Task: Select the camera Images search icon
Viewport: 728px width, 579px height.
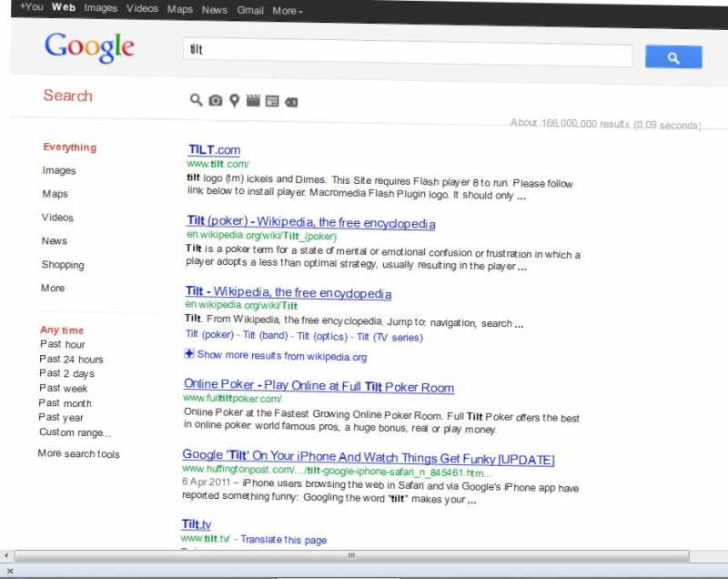Action: coord(215,100)
